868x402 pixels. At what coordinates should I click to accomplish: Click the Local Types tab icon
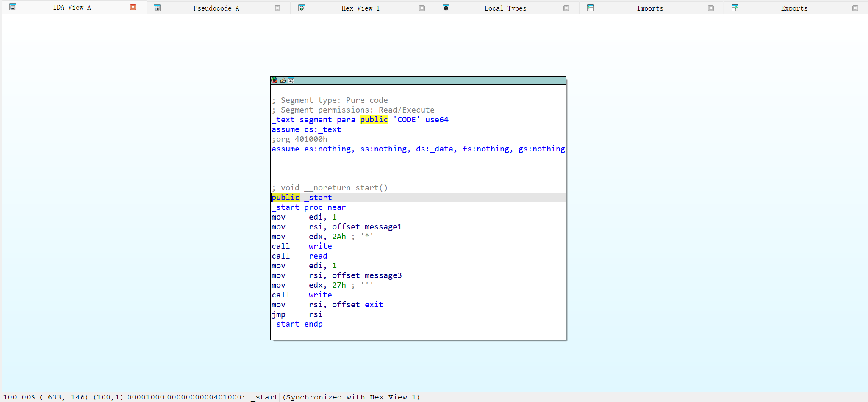tap(446, 8)
